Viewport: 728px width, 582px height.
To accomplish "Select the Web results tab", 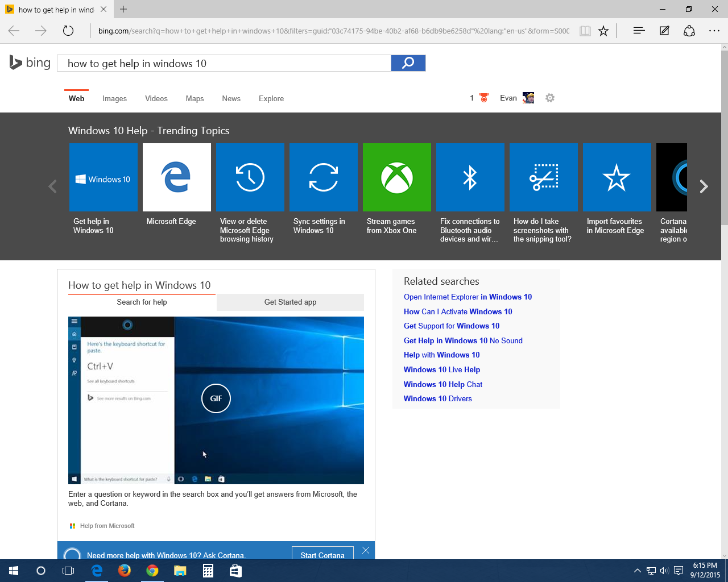I will [x=77, y=98].
